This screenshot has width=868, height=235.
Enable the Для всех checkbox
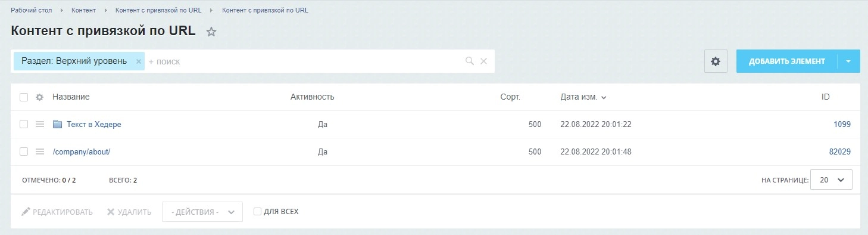point(257,212)
